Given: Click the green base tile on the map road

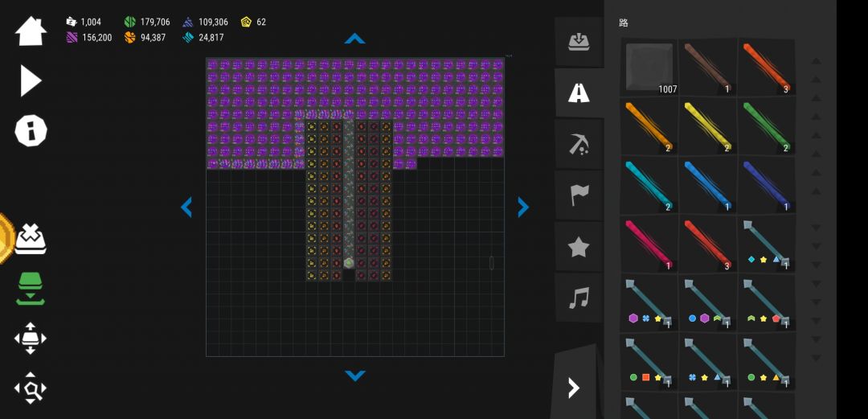Looking at the screenshot, I should (349, 263).
